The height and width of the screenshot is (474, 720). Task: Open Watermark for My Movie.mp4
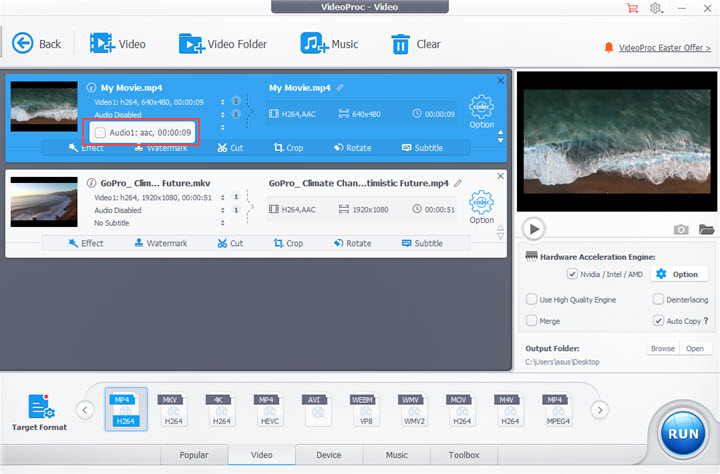click(161, 148)
